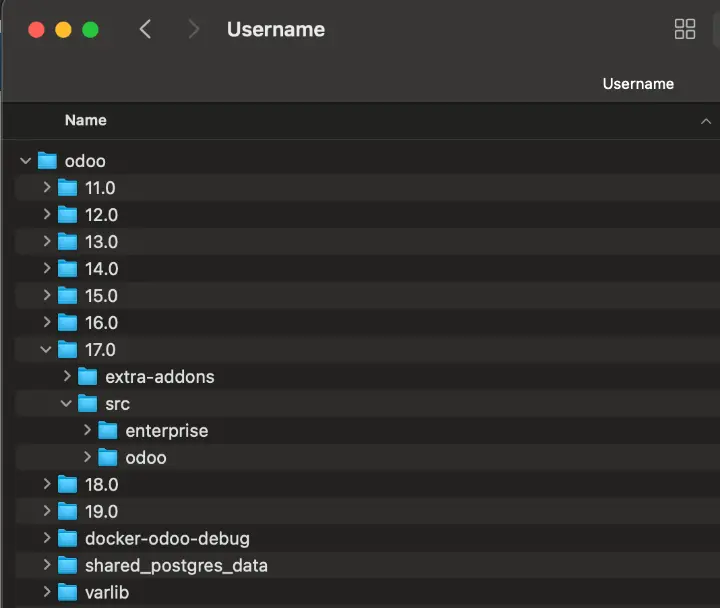Toggle sort order with the header caret

[706, 121]
